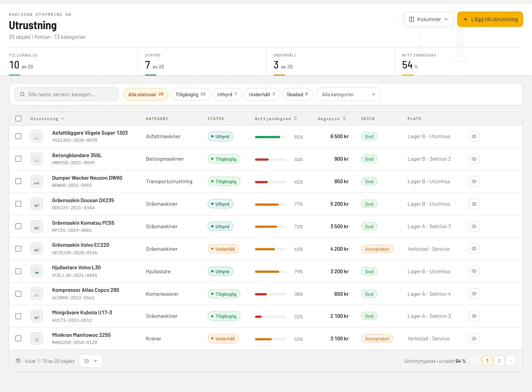Click eye icon for Kompressor Atlas Copco 290
Image resolution: width=532 pixels, height=392 pixels.
point(474,294)
